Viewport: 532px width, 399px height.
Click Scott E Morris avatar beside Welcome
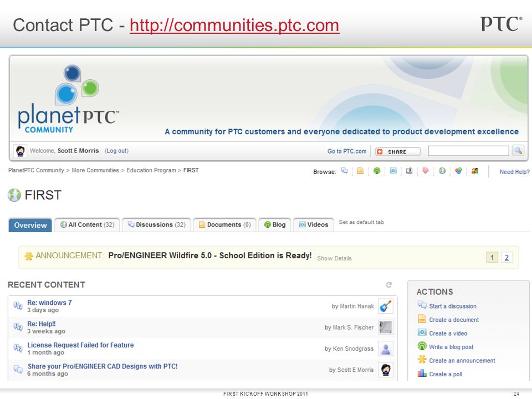tap(20, 151)
